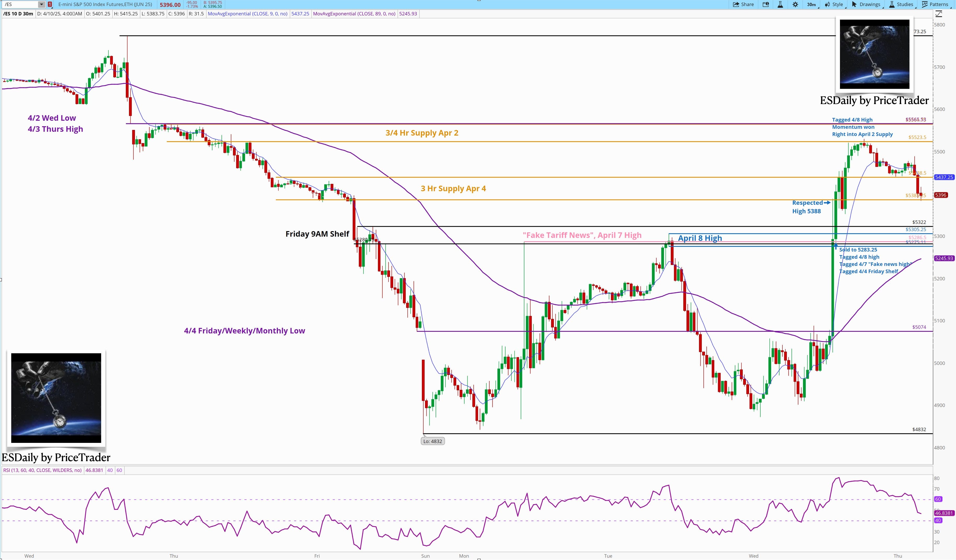Click the Lo: 4832 price bubble
The image size is (956, 560).
433,441
